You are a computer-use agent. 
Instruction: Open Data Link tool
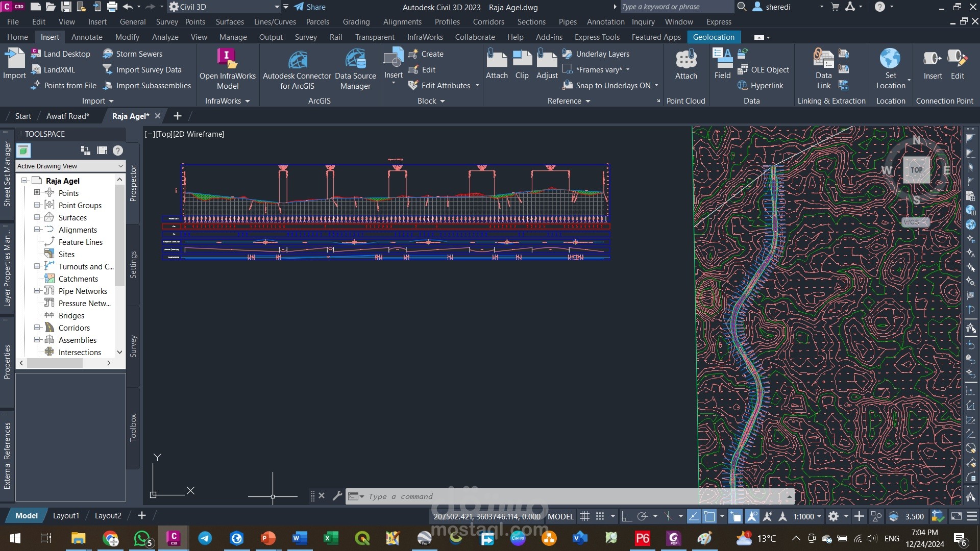(x=823, y=69)
